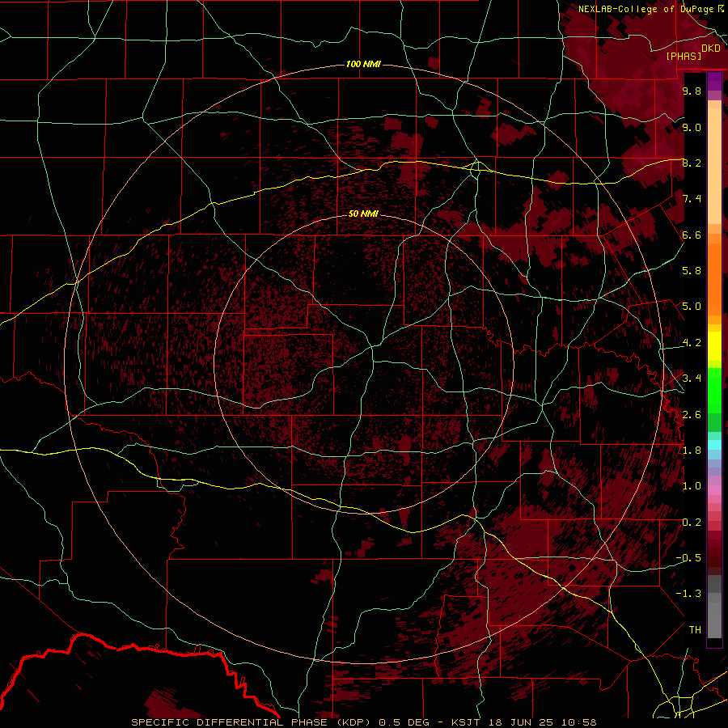Screen dimensions: 728x728
Task: Pick the yellow color bar segment
Action: 714,346
